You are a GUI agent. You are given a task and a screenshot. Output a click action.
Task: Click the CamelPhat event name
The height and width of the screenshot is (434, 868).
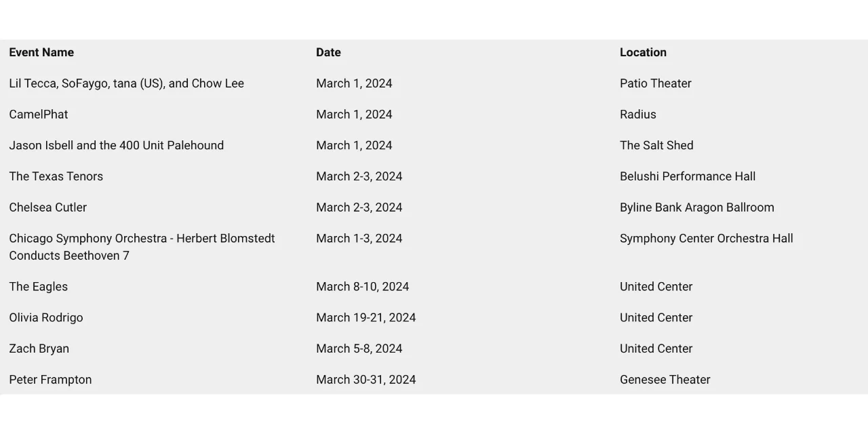point(39,115)
